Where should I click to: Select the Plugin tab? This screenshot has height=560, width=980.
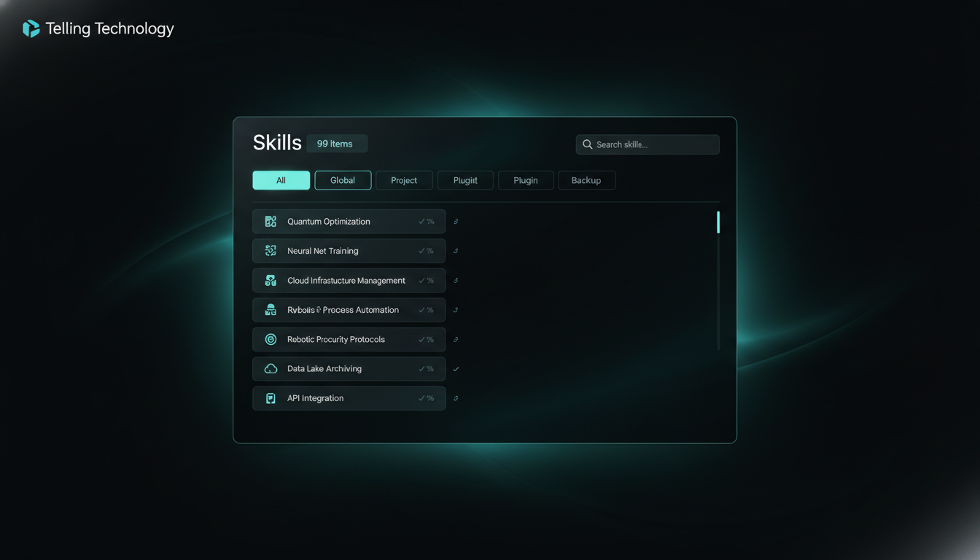tap(526, 180)
